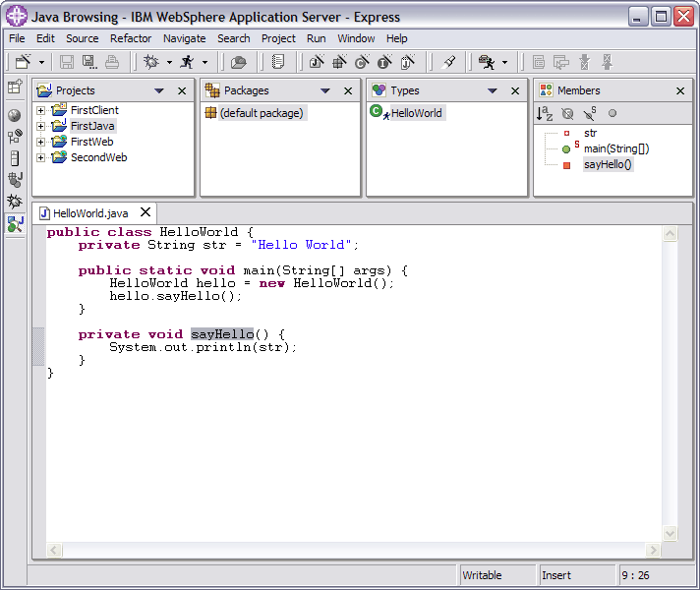Close the Members view
This screenshot has height=590, width=700.
point(680,91)
